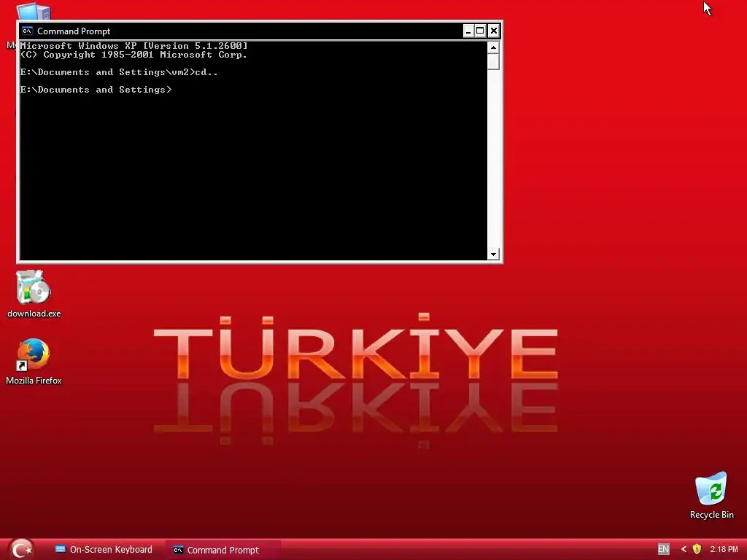
Task: Close the Command Prompt window
Action: [494, 31]
